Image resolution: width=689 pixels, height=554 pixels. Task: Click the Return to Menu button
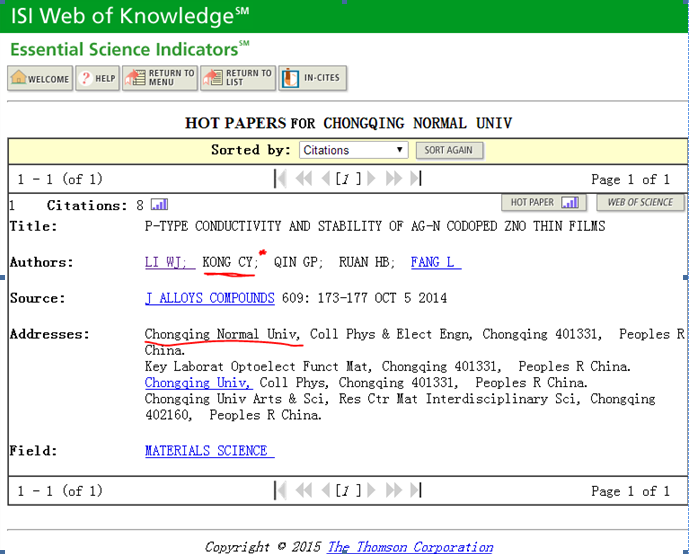pos(160,79)
